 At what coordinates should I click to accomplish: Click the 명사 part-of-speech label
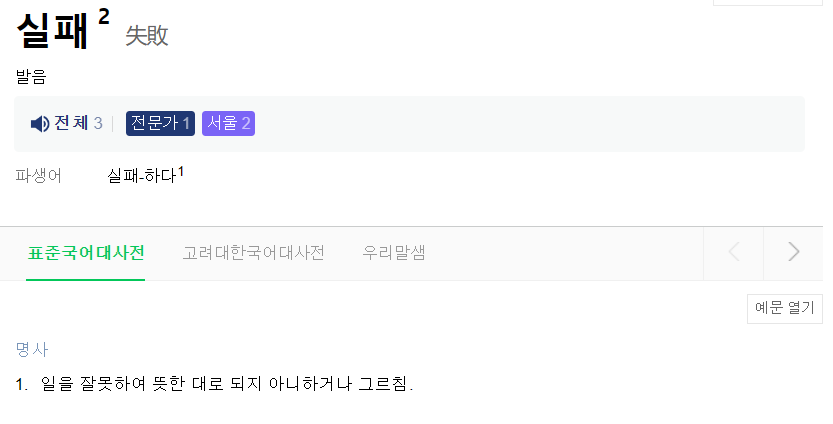click(x=31, y=349)
